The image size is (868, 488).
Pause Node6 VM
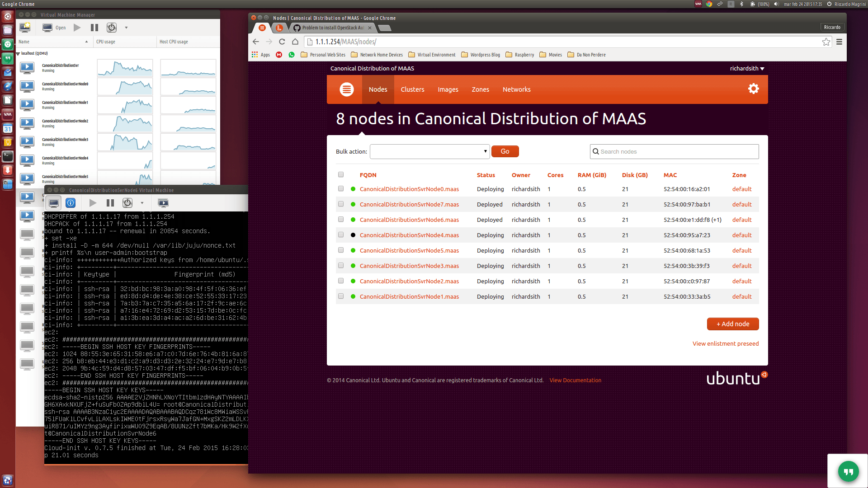(110, 203)
